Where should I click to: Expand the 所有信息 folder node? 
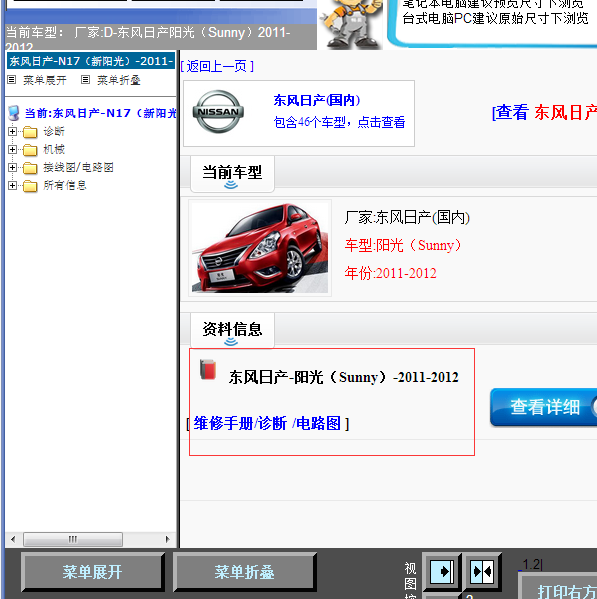pyautogui.click(x=12, y=185)
